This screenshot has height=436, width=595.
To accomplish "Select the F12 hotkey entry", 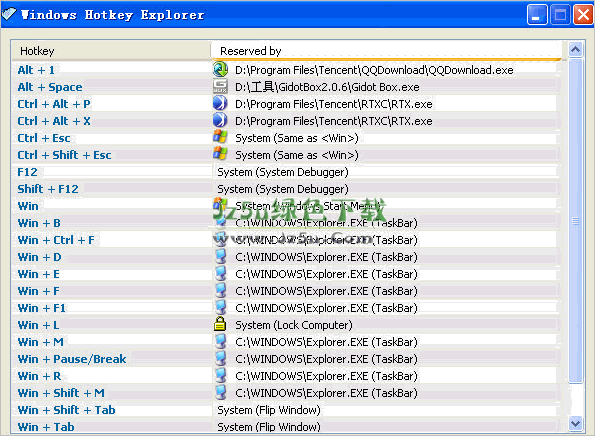I will 27,172.
